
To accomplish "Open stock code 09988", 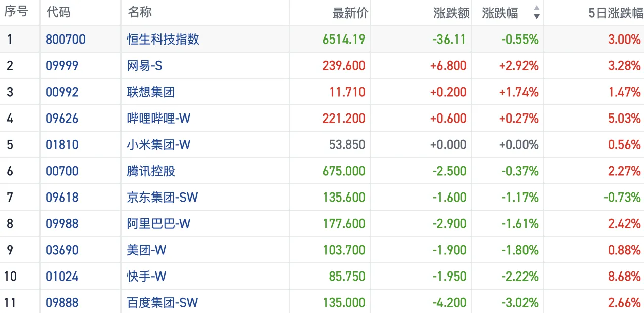I will (x=62, y=224).
